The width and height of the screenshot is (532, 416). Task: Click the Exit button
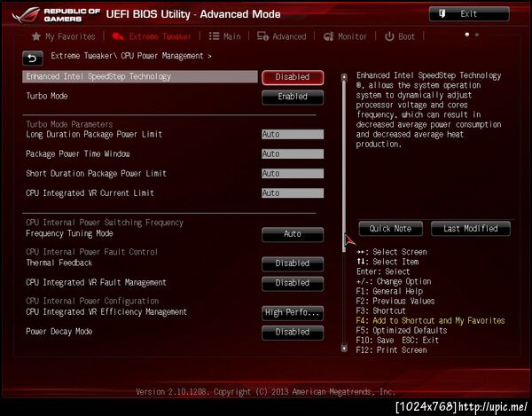click(x=469, y=14)
